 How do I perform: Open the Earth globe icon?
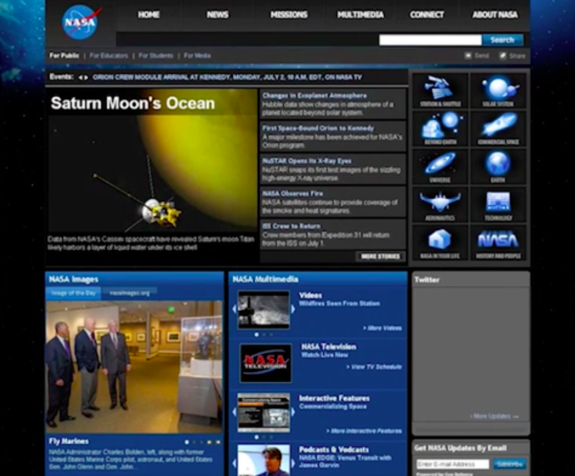pyautogui.click(x=498, y=167)
